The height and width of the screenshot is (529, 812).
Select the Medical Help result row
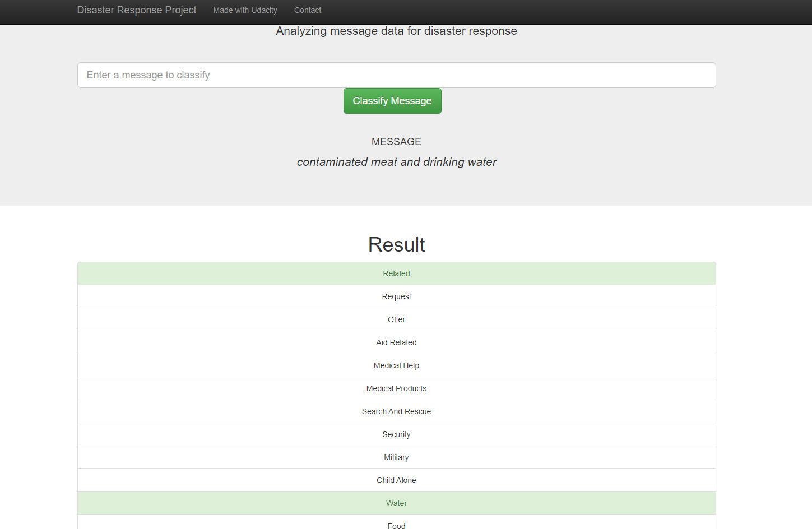[x=396, y=365]
